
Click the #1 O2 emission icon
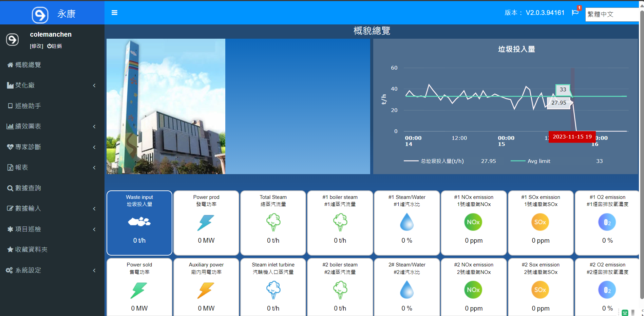[607, 222]
